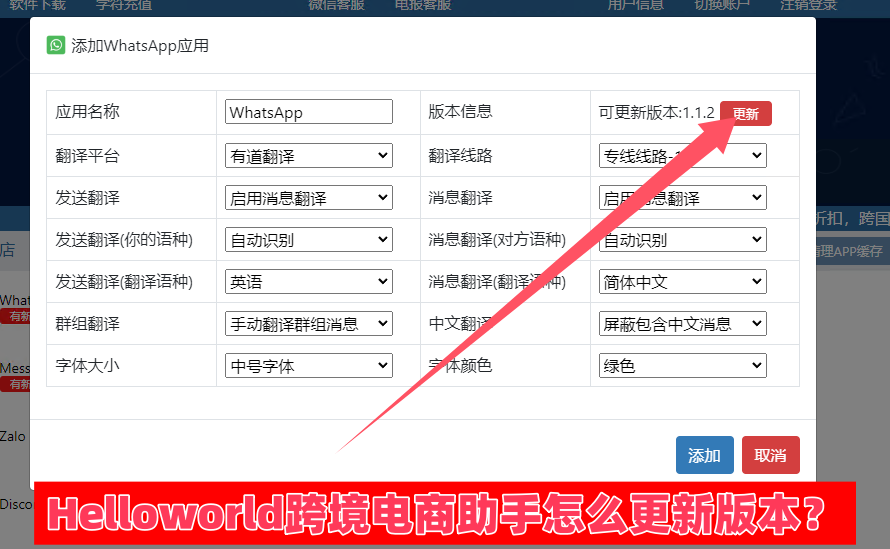This screenshot has height=549, width=890.
Task: Open the 发送翻译 dropdown showing 启用消息翻译
Action: (309, 198)
